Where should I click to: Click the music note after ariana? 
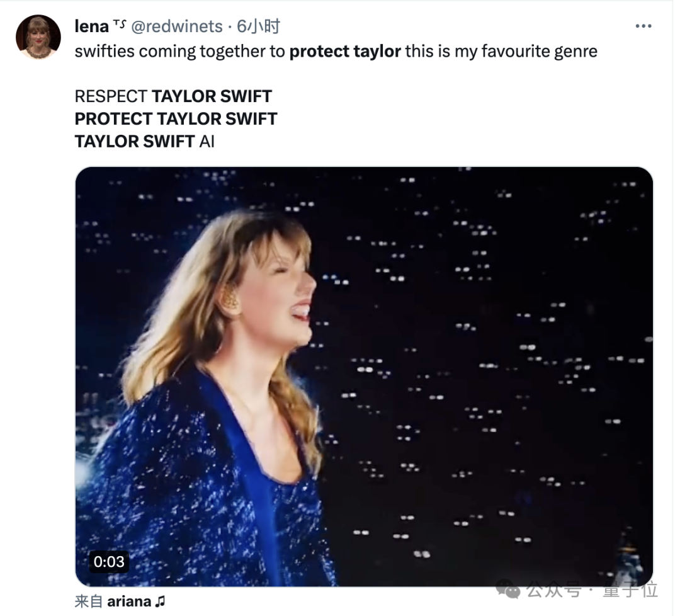tap(160, 602)
